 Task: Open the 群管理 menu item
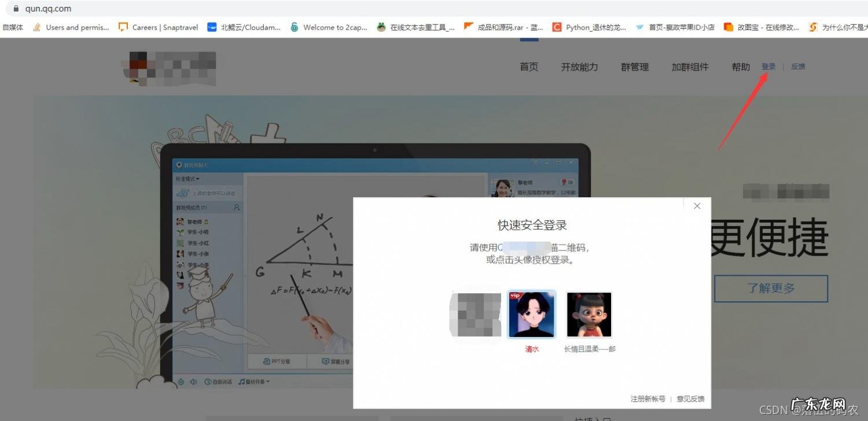point(634,67)
